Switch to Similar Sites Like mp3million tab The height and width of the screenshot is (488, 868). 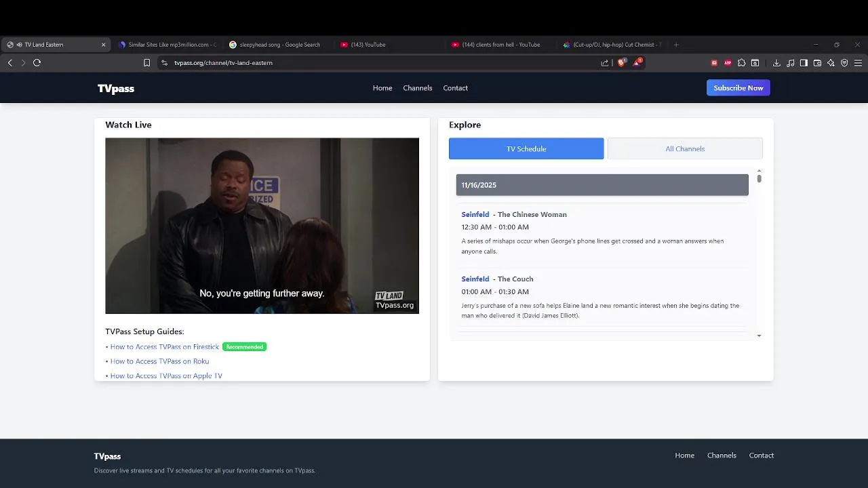(x=167, y=45)
